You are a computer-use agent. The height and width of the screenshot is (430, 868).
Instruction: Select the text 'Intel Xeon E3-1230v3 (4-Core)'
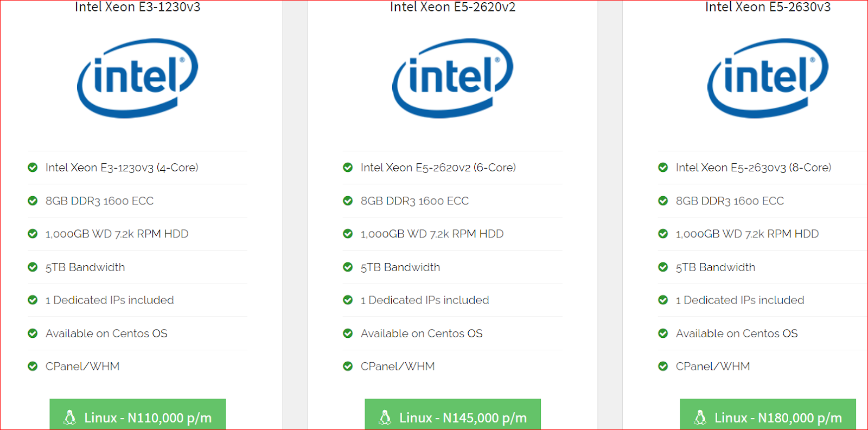pyautogui.click(x=122, y=168)
